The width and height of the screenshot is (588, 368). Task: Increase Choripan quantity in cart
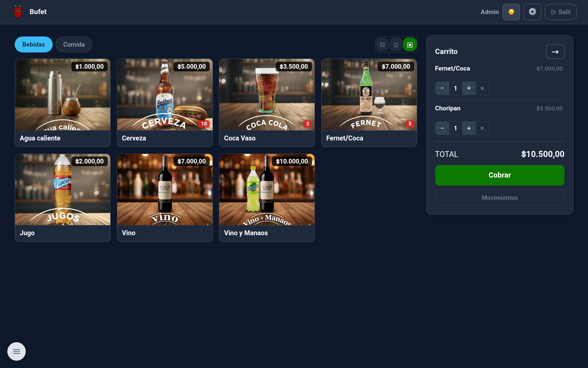[x=469, y=128]
